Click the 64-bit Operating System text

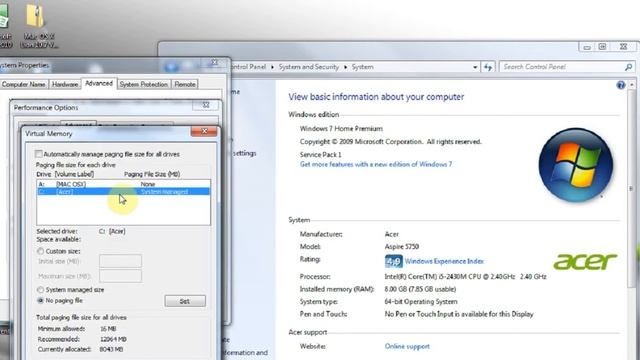421,302
